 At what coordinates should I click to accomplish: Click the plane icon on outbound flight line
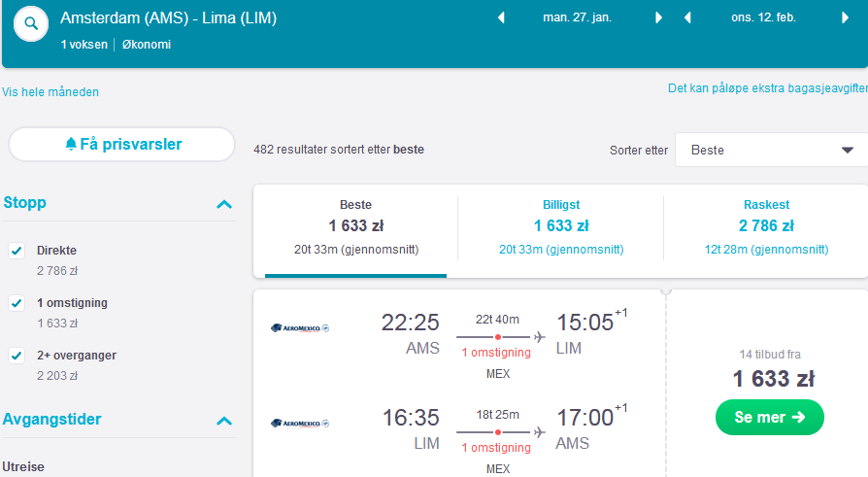point(539,337)
